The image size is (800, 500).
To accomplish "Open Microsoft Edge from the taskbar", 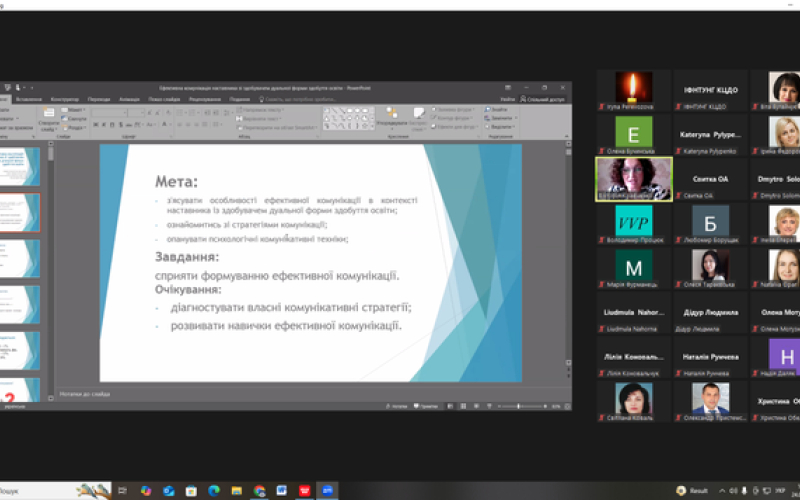I will point(214,491).
